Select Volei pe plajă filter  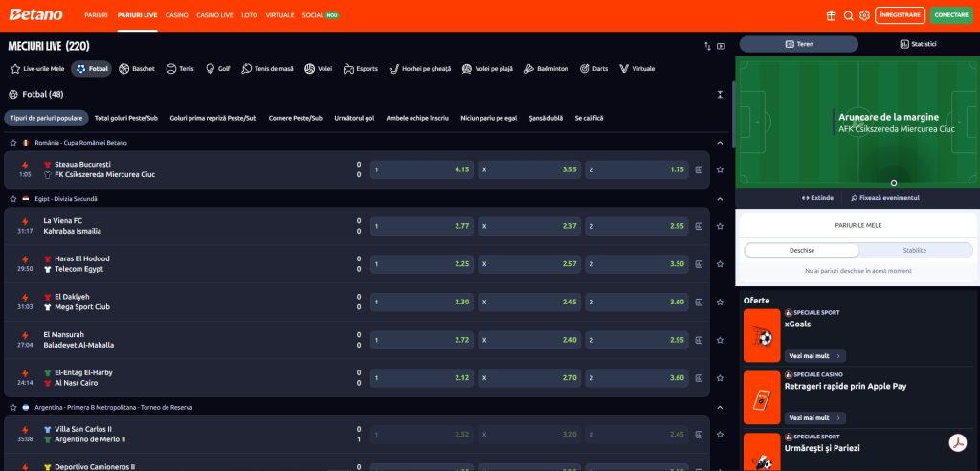487,69
